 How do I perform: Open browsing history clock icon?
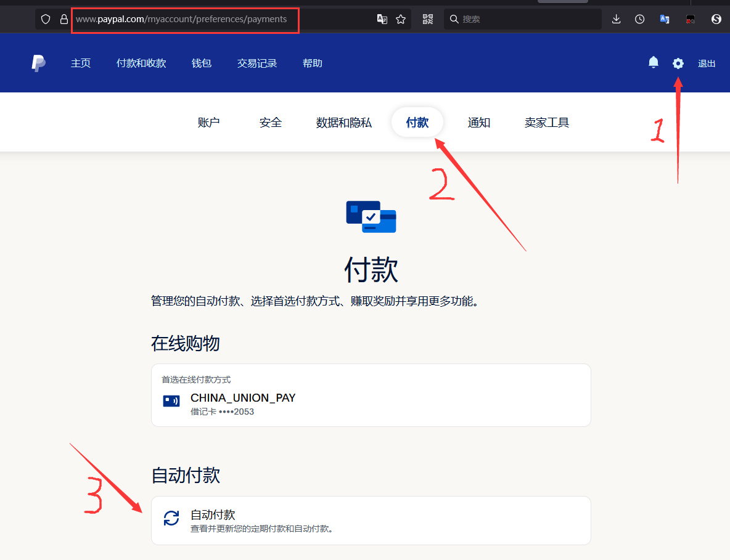pos(640,19)
